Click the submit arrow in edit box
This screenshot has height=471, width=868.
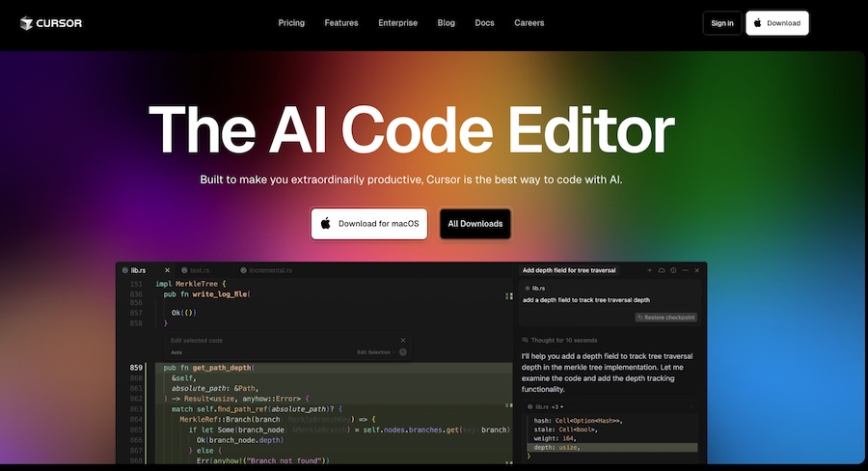(403, 352)
